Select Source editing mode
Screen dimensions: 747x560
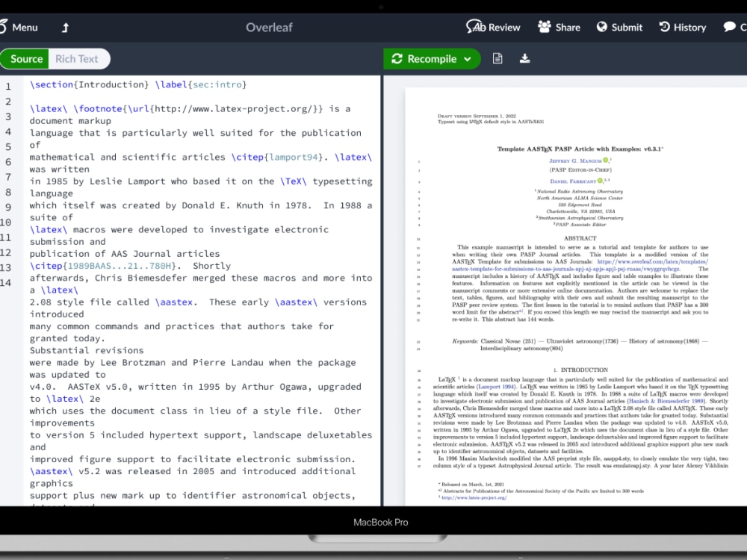[x=25, y=57]
